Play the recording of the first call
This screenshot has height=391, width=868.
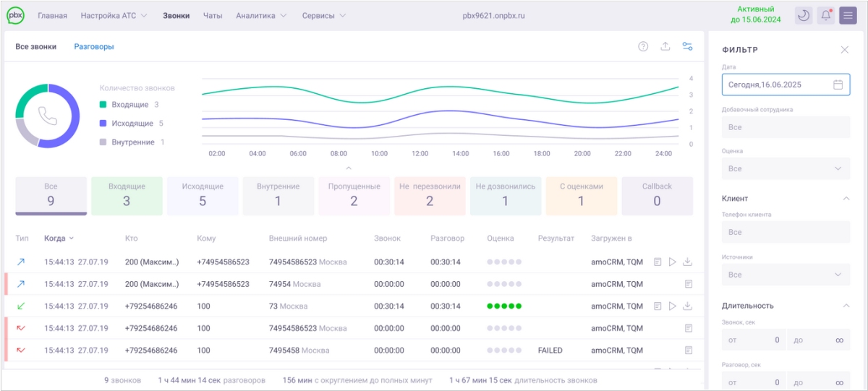point(673,262)
